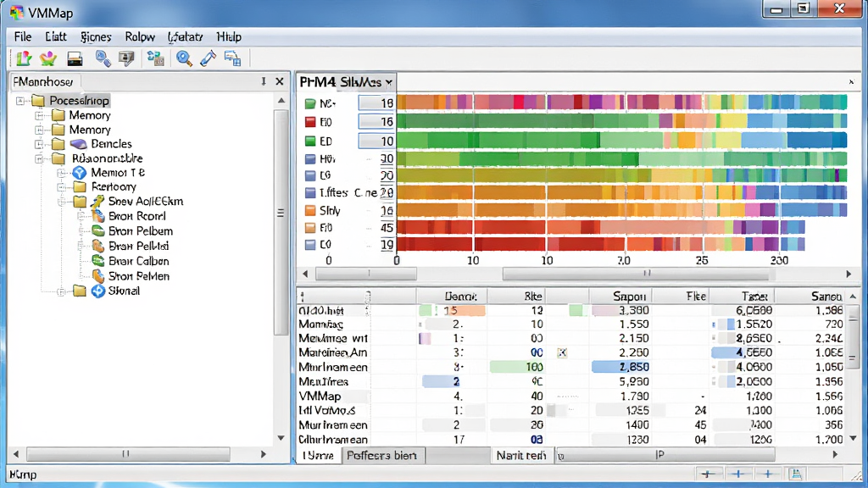Click the Flte column header

coord(681,296)
